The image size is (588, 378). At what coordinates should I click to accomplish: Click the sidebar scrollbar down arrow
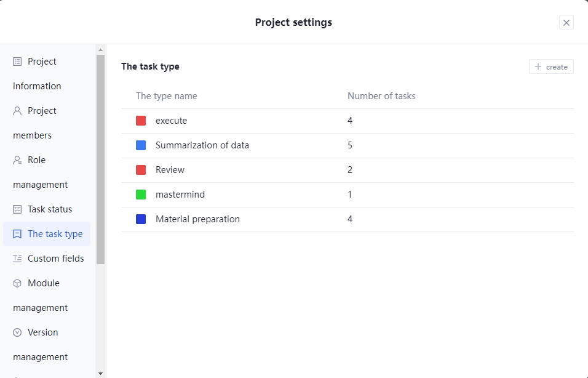point(100,373)
